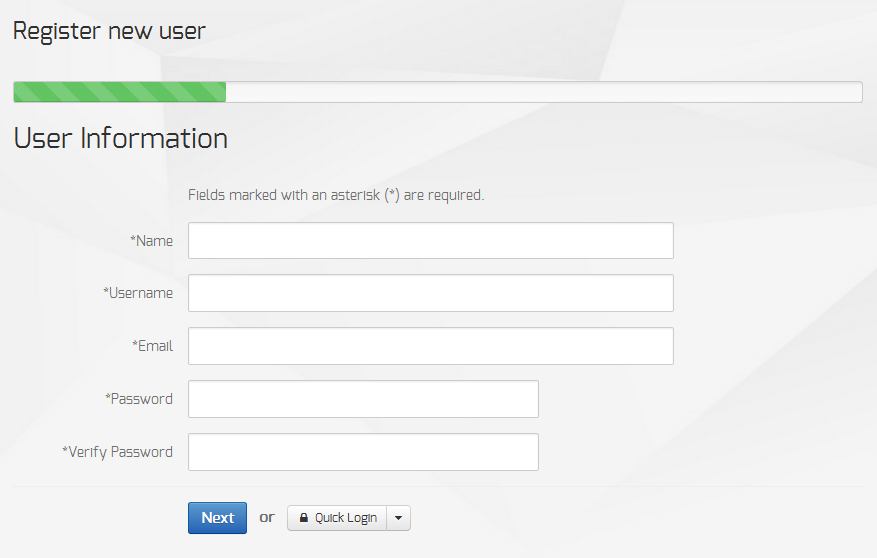Click the blue Next button
Screen dimensions: 877x558
click(217, 518)
